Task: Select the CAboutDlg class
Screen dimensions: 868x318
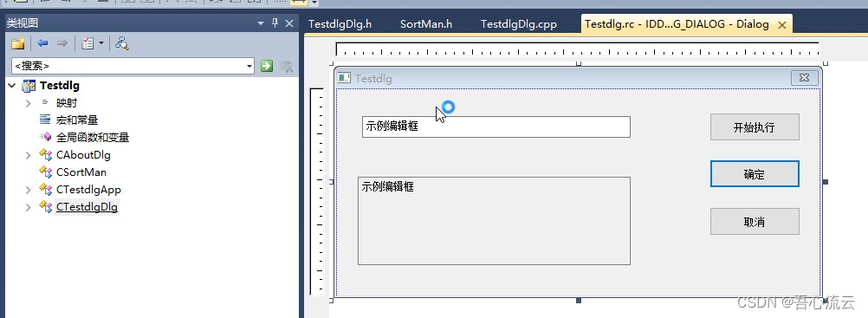Action: coord(83,155)
